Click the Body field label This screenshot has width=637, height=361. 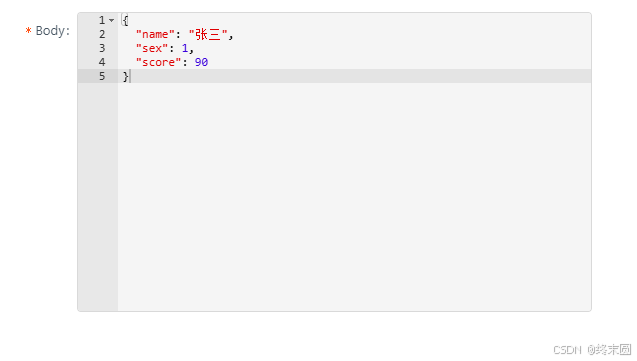(x=52, y=31)
